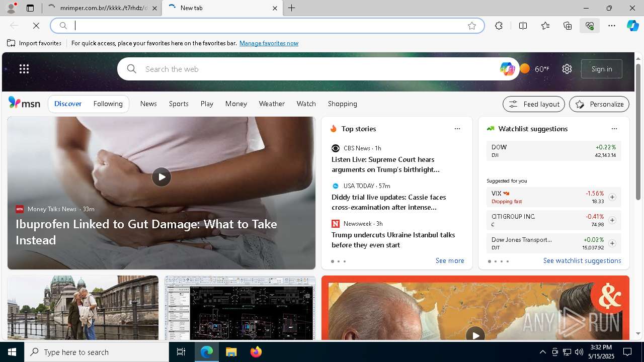Open the Edge profile icon
The width and height of the screenshot is (644, 362).
11,8
